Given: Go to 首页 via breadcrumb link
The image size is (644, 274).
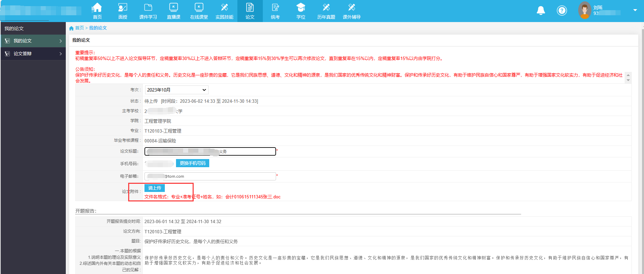Looking at the screenshot, I should [79, 28].
